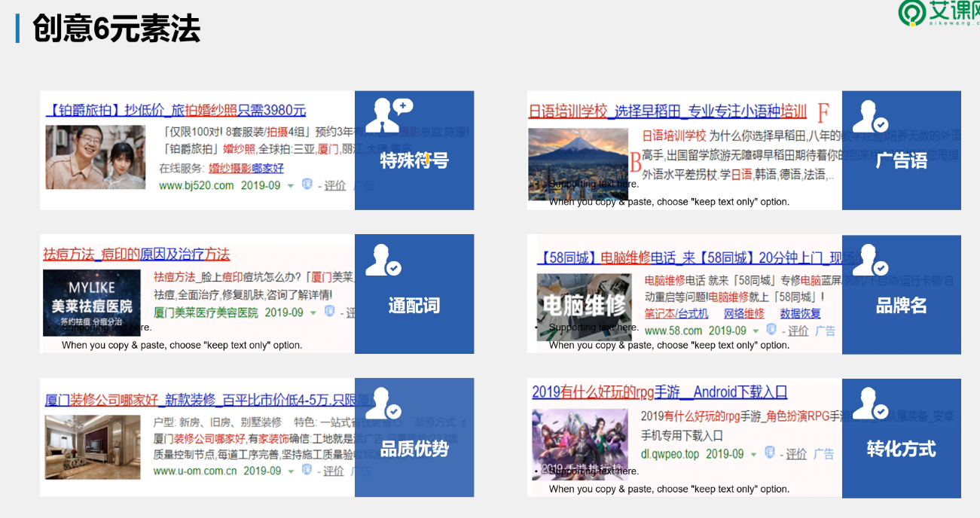Screen dimensions: 980x518
Task: Click 手机专用下载入口 description text
Action: [682, 435]
